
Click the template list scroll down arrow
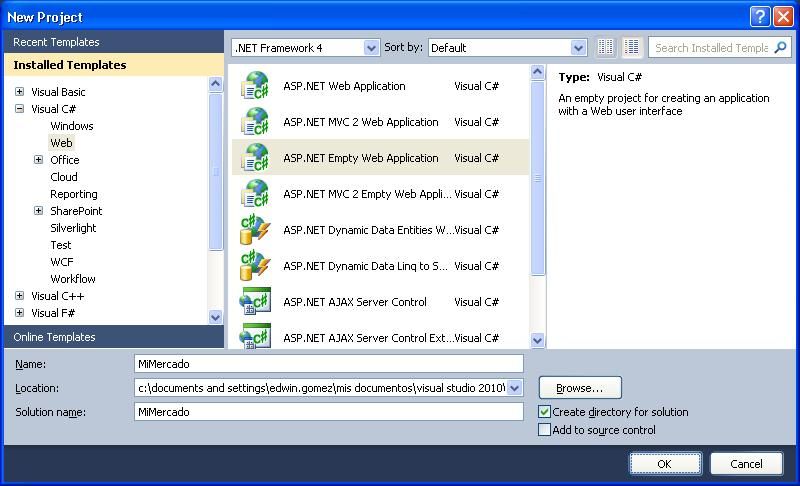pyautogui.click(x=537, y=340)
